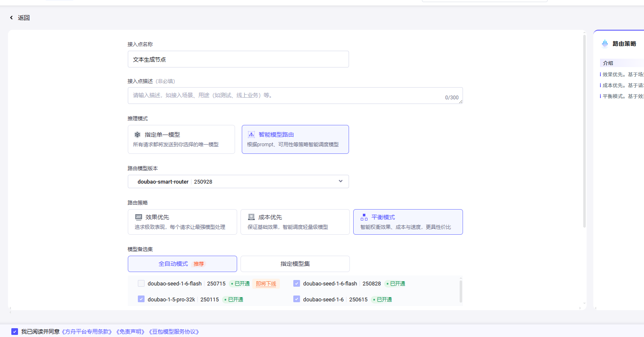
Task: Click the model list vertical scrollbar
Action: pos(461,291)
